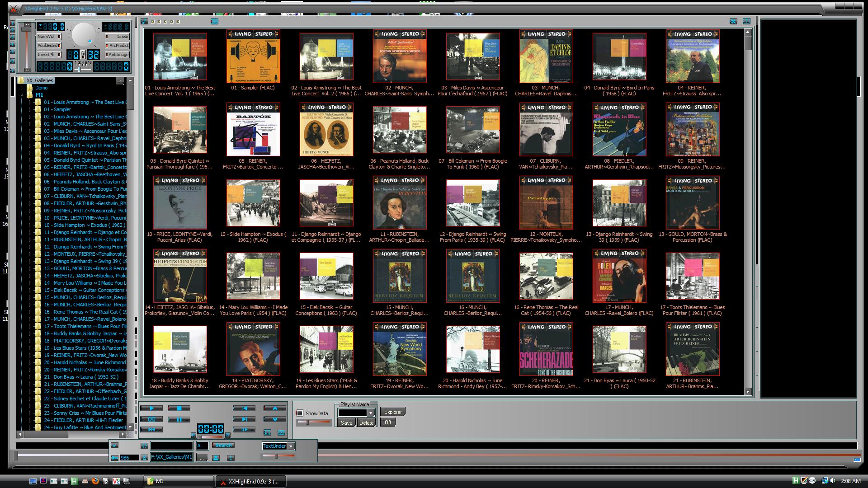The height and width of the screenshot is (488, 868).
Task: Click the down-arrow transport button
Action: tap(275, 419)
